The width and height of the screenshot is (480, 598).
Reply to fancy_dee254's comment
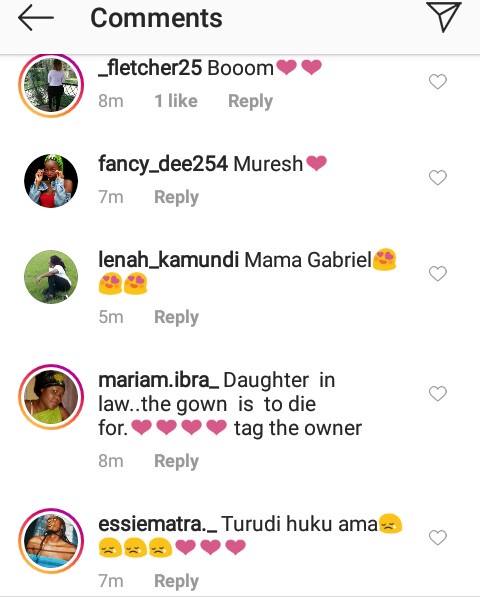click(x=176, y=198)
